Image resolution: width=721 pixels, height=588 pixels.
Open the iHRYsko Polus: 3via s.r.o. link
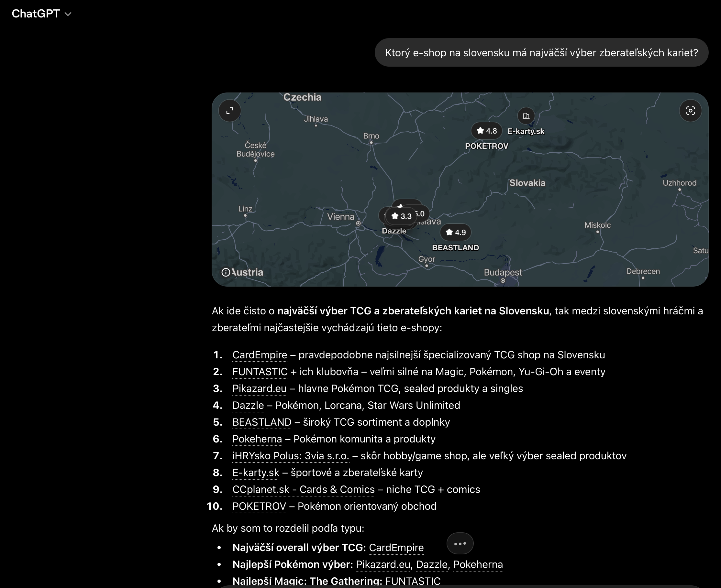click(291, 456)
